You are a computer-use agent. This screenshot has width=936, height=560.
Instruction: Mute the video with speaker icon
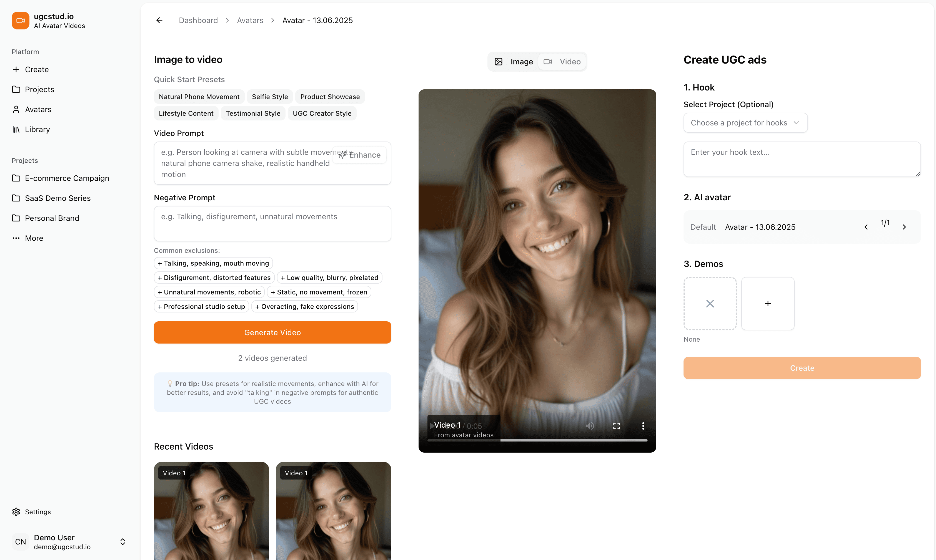(589, 426)
